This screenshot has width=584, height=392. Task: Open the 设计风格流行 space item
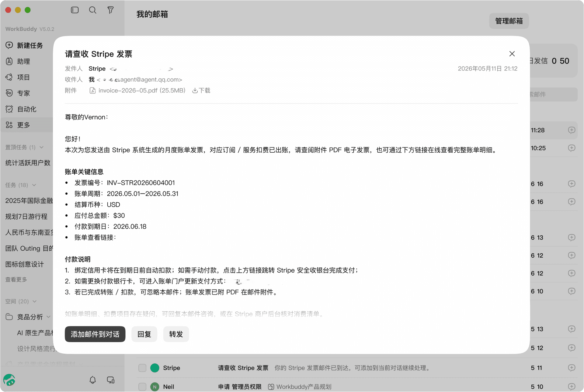tap(36, 349)
